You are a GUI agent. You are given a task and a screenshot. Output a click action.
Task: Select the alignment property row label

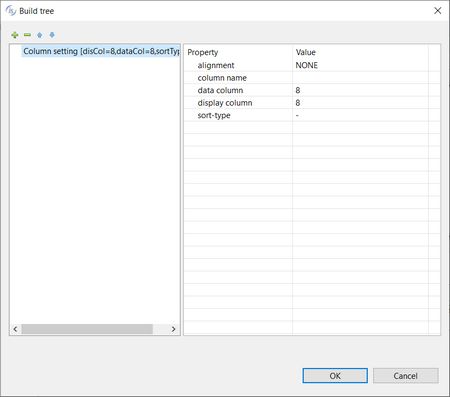click(216, 65)
